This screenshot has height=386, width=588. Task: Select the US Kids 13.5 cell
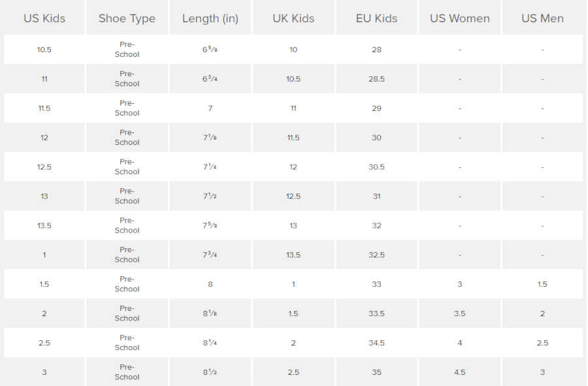pyautogui.click(x=44, y=226)
